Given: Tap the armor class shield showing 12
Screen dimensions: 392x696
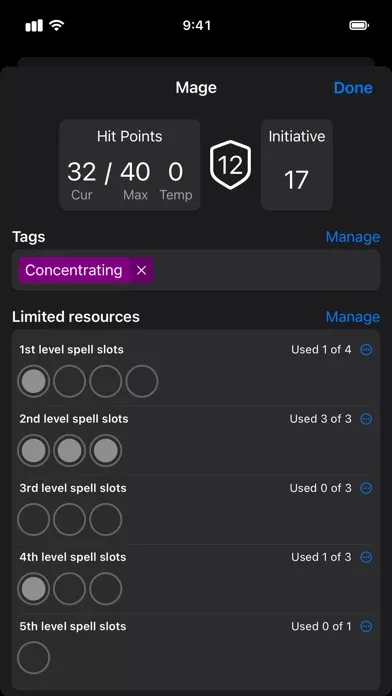Looking at the screenshot, I should coord(230,165).
